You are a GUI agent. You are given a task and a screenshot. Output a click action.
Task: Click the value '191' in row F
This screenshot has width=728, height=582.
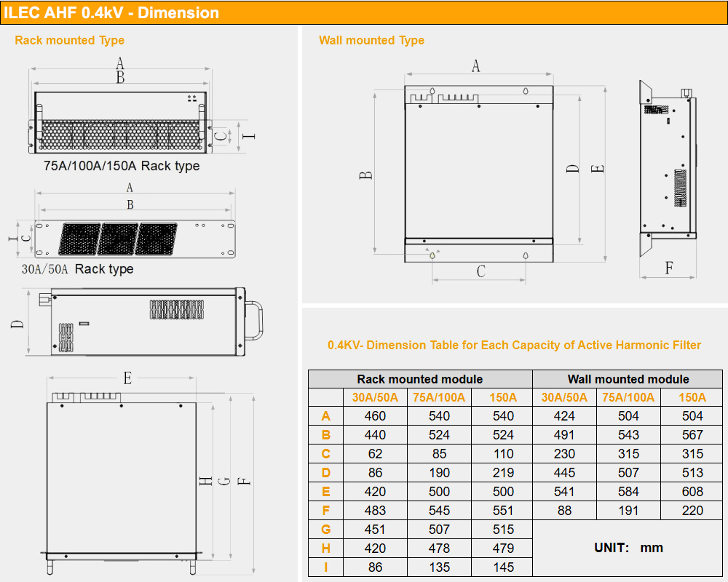628,511
